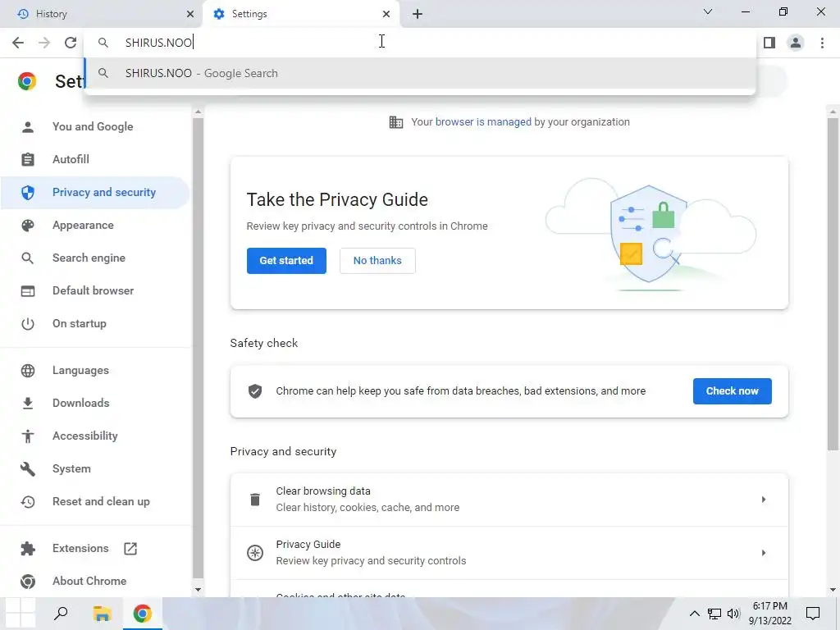
Task: Click the On startup power icon
Action: point(28,323)
